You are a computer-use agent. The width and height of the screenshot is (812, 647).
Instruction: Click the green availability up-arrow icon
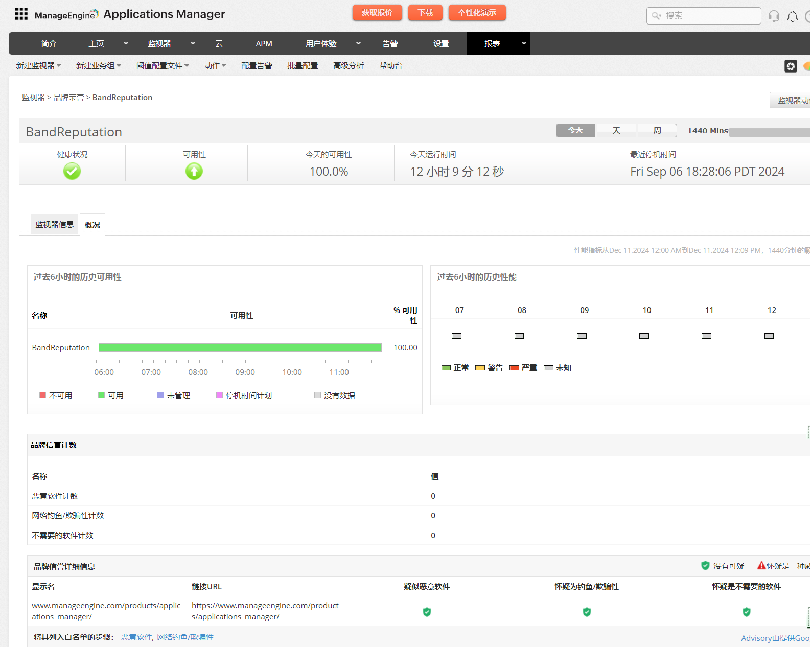tap(194, 171)
